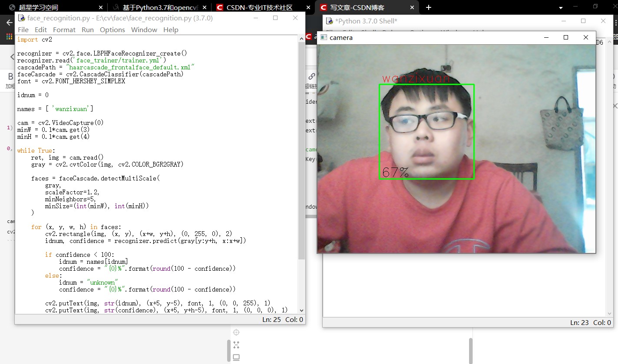This screenshot has width=618, height=364.
Task: Click the 'scaleFactor=1.2,' code line
Action: pos(73,192)
